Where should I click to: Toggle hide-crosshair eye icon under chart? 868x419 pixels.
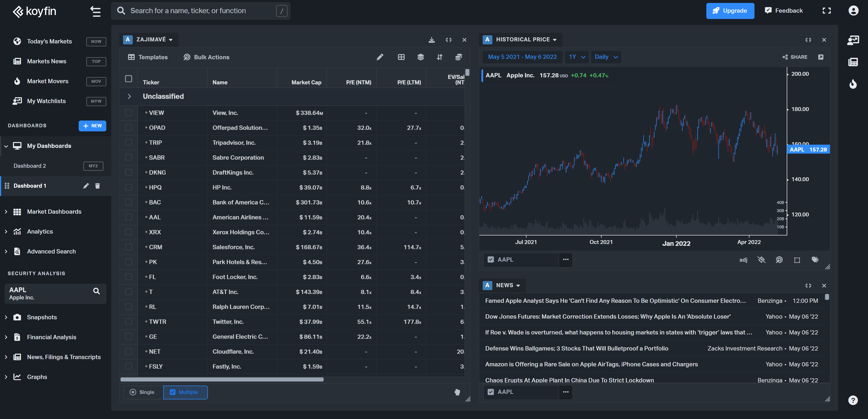(x=761, y=260)
